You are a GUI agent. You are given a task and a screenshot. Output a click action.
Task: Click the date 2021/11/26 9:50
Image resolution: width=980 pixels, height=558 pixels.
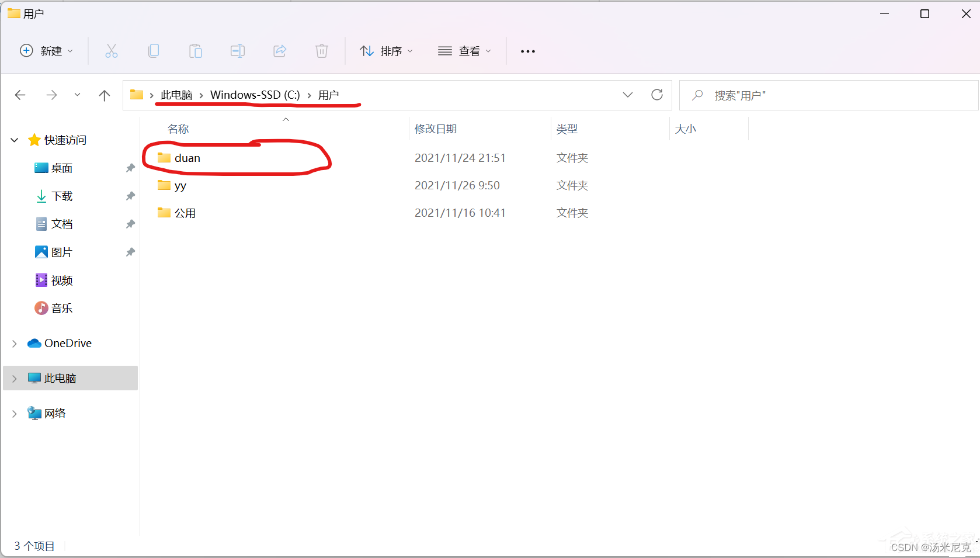[457, 186]
